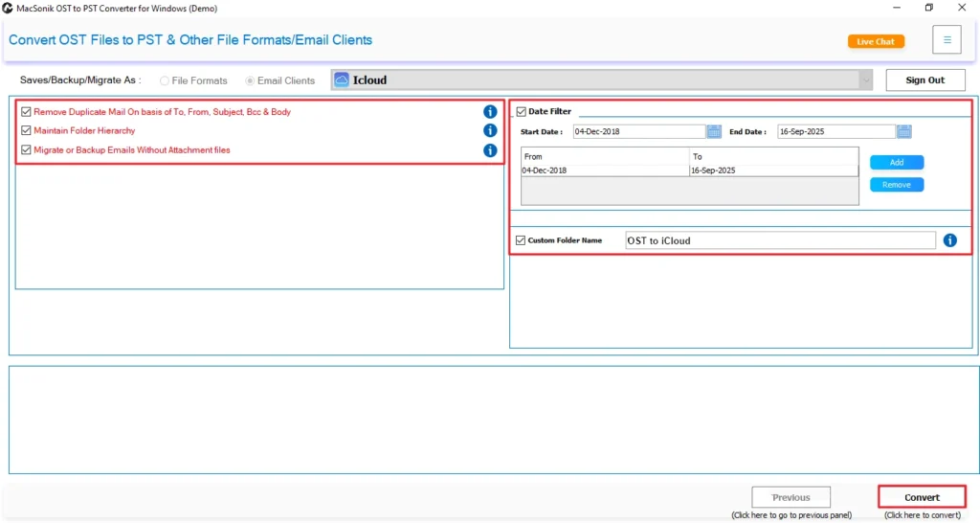This screenshot has height=523, width=980.
Task: Click the custom folder name text field
Action: coord(780,240)
